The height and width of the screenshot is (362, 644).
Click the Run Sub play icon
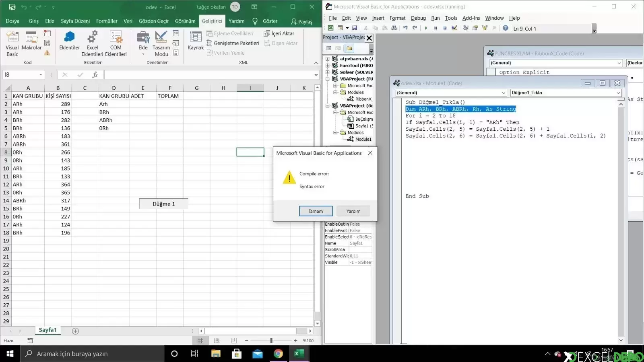[426, 28]
